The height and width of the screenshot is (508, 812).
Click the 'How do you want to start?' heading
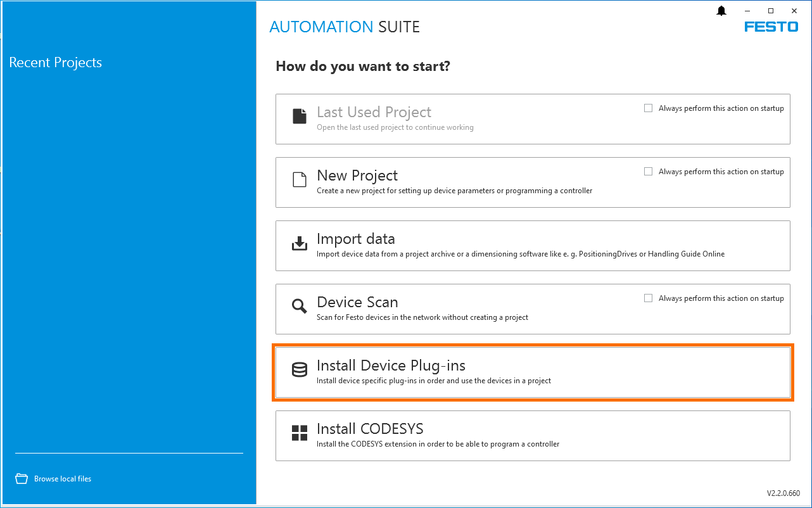[x=363, y=66]
